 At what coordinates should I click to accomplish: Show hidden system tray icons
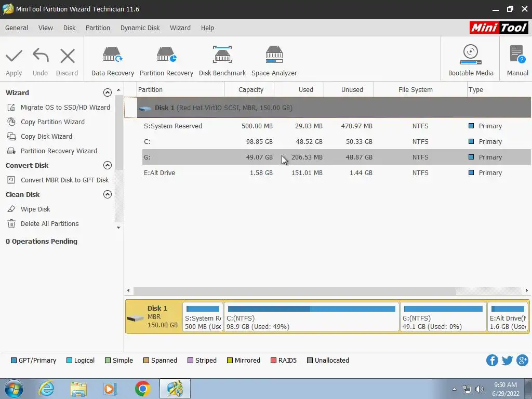point(454,389)
